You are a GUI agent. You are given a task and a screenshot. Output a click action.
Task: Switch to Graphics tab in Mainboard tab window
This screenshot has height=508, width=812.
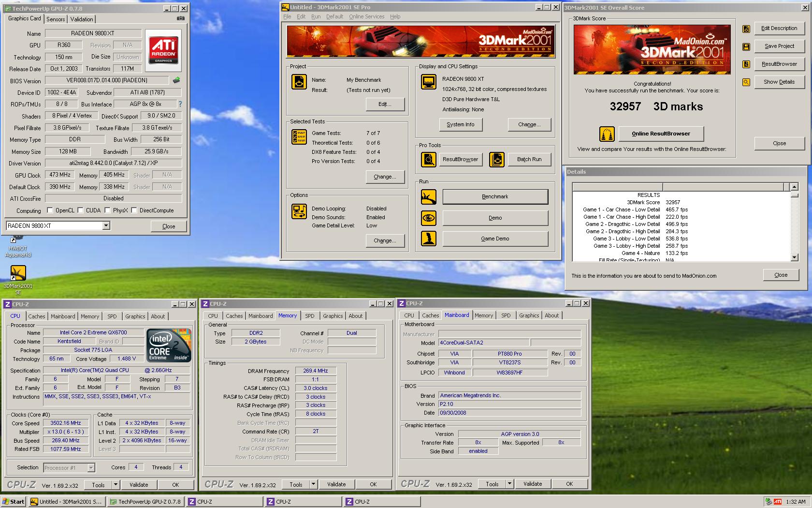click(x=529, y=315)
